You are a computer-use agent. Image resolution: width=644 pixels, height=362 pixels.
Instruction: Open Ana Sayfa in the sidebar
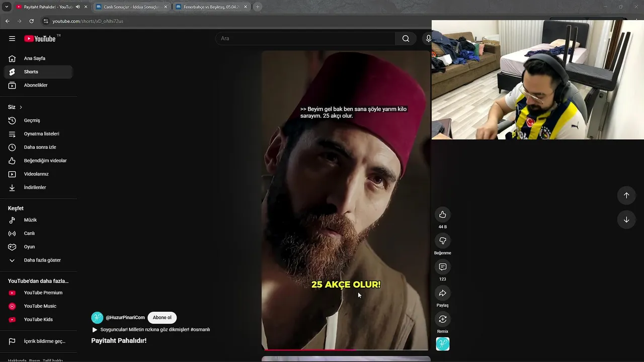tap(38, 58)
